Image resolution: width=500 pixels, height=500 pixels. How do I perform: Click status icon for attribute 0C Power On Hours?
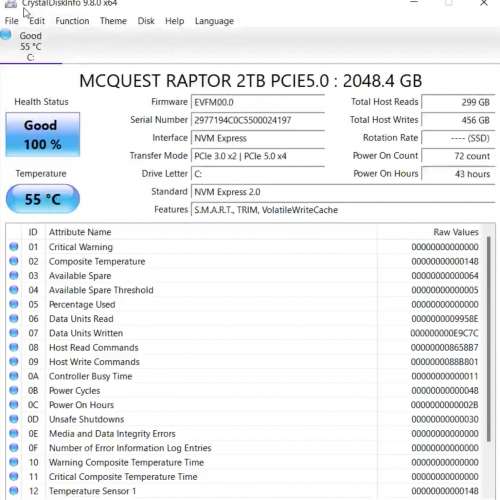[14, 405]
